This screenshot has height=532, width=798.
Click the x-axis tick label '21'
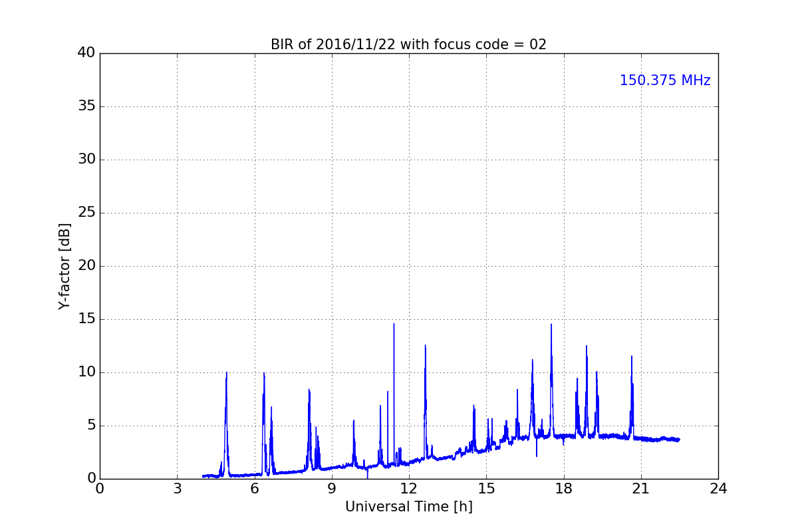tap(641, 489)
